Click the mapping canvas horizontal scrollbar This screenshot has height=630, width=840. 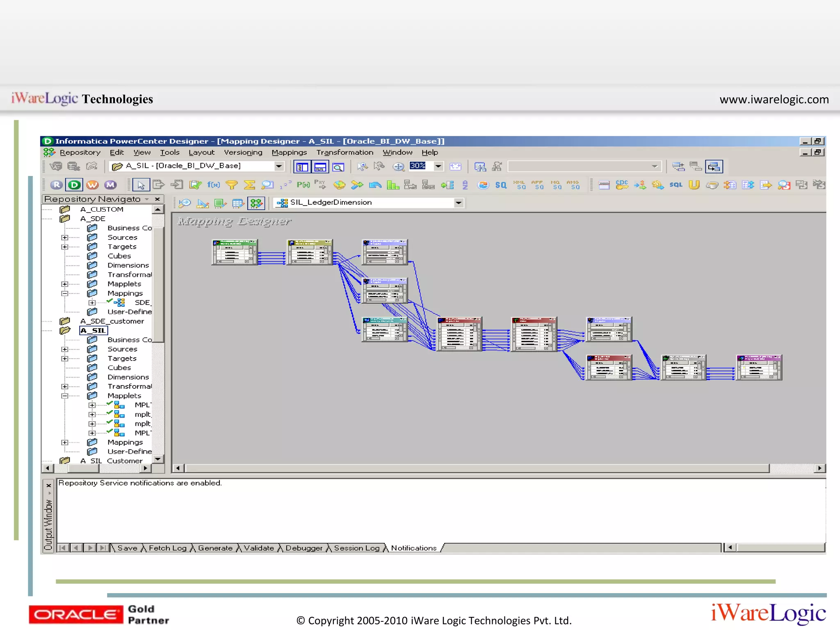tap(476, 468)
